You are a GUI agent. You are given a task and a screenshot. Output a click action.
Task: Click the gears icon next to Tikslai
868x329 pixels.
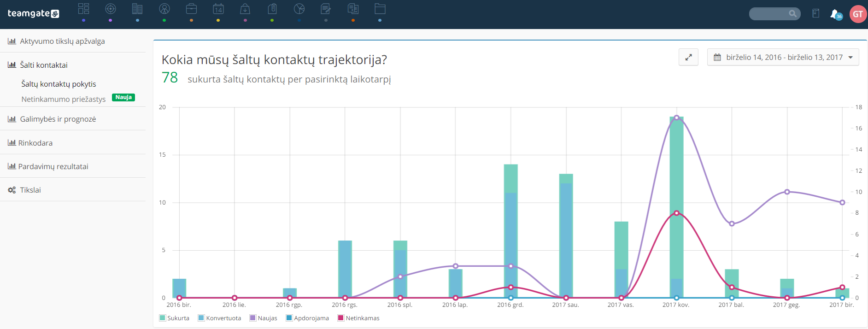[12, 190]
